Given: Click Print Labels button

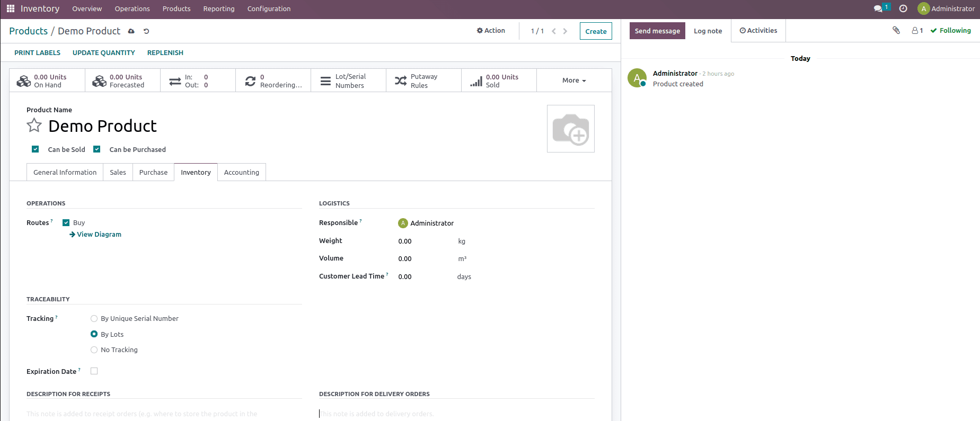Looking at the screenshot, I should coord(37,53).
